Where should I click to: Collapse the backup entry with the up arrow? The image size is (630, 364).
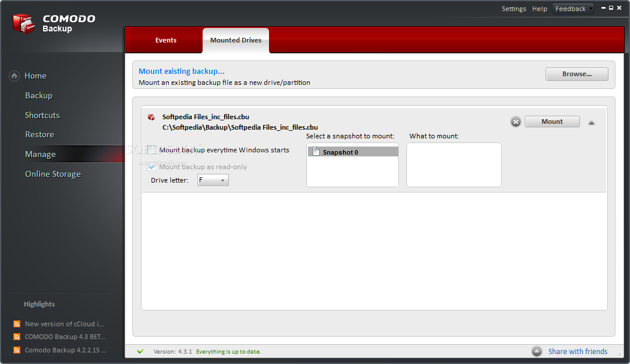(x=592, y=123)
